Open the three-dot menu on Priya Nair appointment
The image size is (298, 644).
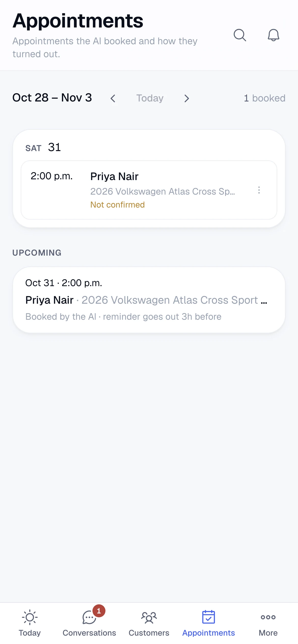(x=259, y=190)
